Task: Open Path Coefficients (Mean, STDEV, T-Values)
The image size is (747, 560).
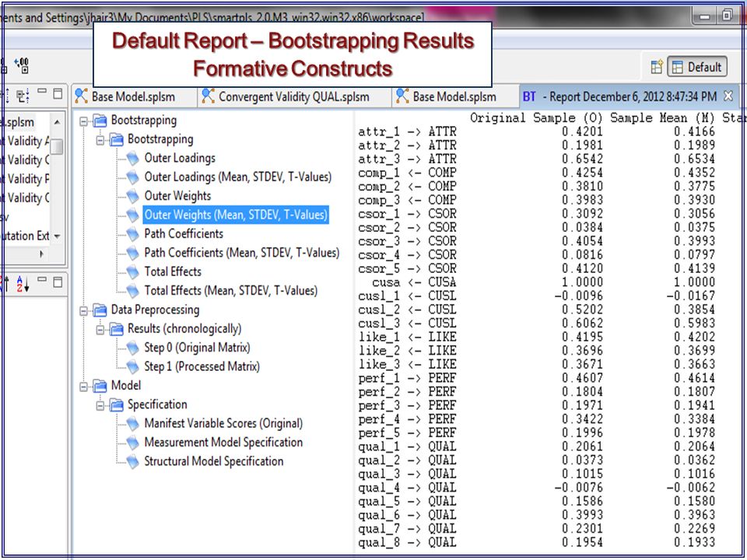Action: pos(241,253)
